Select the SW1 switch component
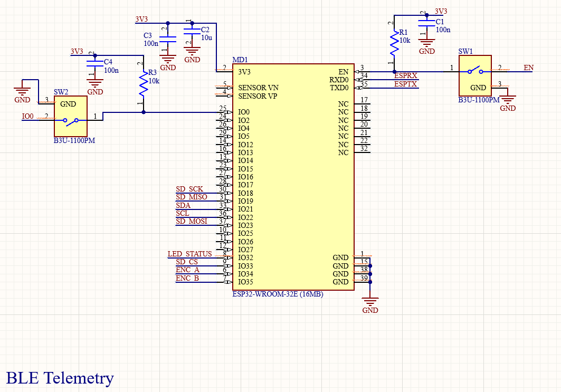The image size is (561, 392). pos(475,76)
